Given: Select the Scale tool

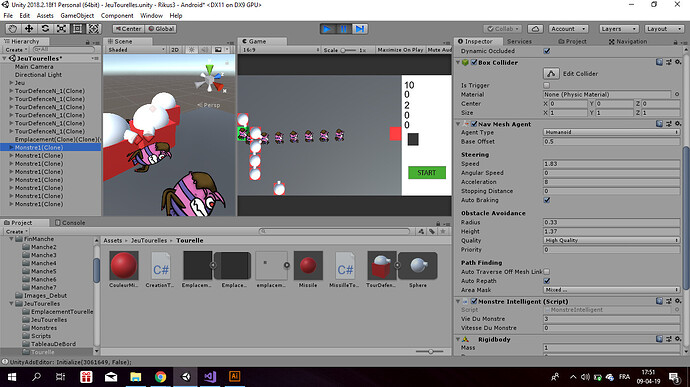Looking at the screenshot, I should pyautogui.click(x=61, y=29).
